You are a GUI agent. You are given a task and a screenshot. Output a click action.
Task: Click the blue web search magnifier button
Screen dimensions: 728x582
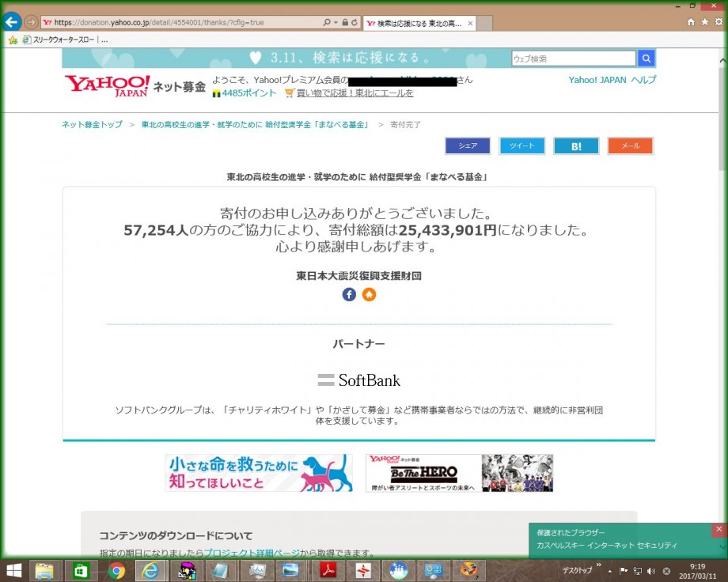tap(646, 59)
